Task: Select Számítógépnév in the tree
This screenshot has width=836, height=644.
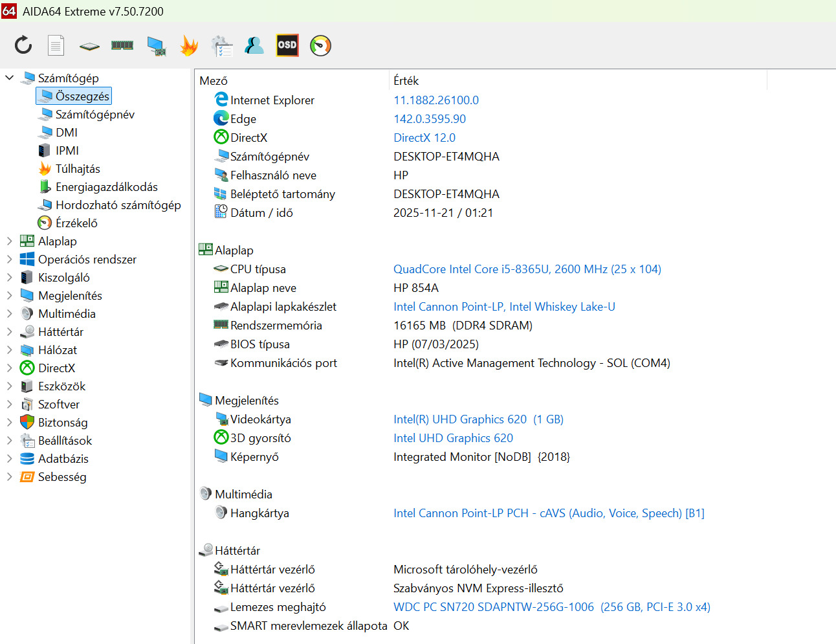Action: 95,114
